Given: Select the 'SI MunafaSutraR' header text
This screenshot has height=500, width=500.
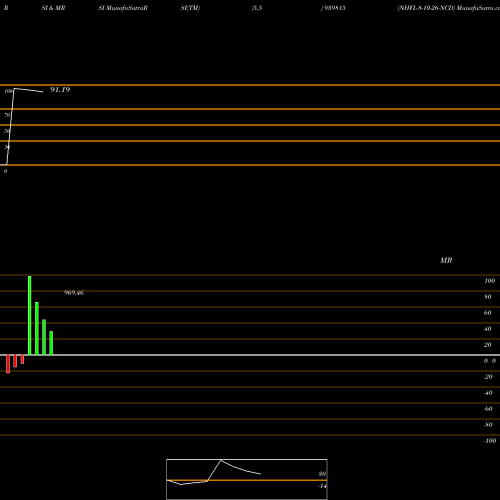Looking at the screenshot, I should click(x=123, y=8).
